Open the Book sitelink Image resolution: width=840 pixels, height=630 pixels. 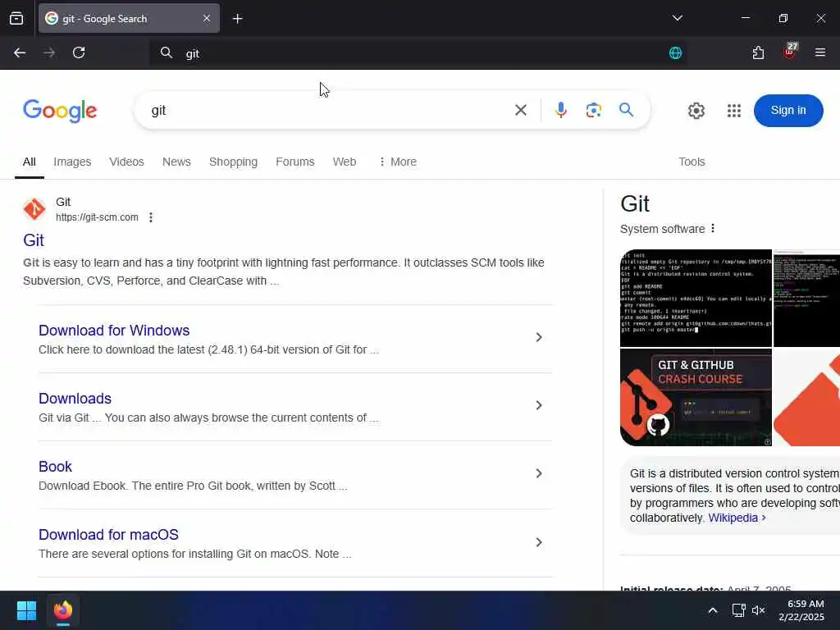55,467
